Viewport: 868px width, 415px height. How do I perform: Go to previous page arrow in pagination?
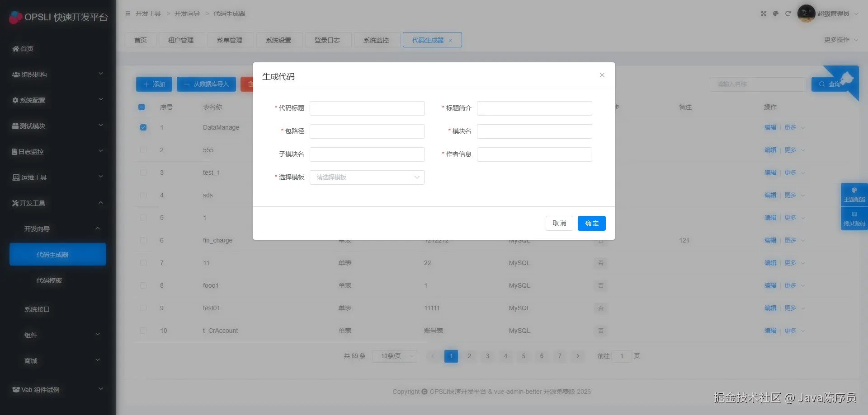(x=433, y=356)
